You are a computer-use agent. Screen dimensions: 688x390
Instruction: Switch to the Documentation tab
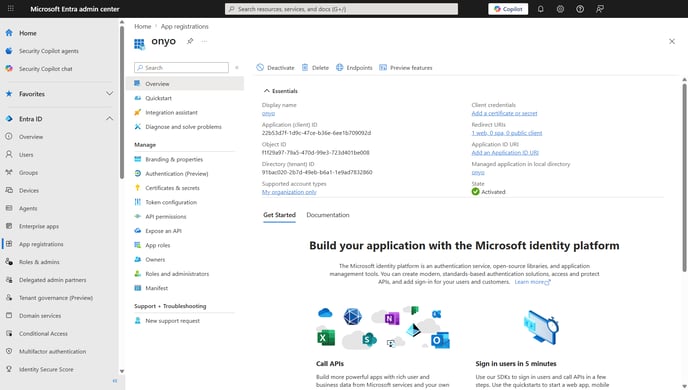[x=328, y=215]
